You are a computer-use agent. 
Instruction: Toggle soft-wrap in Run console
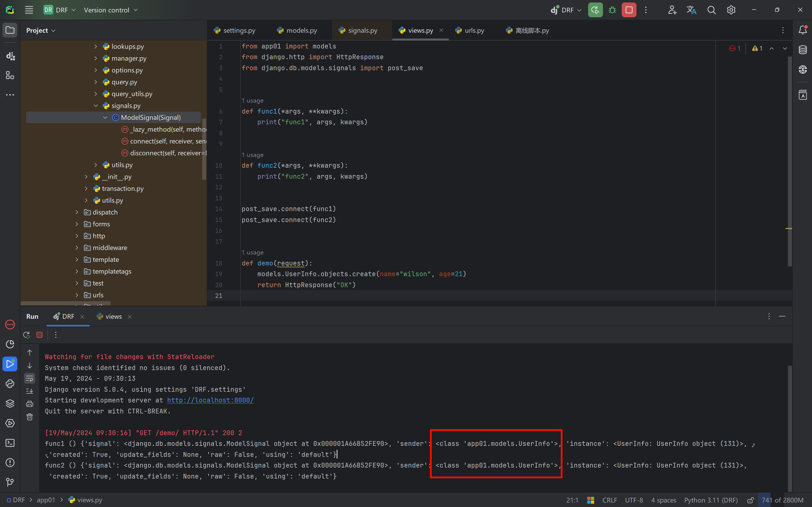pos(30,378)
